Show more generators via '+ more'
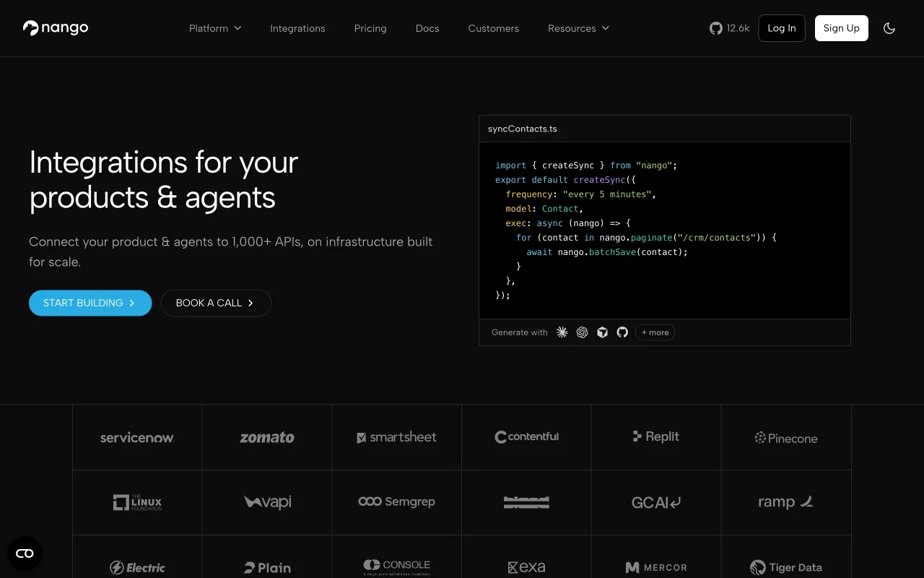This screenshot has height=578, width=924. click(655, 332)
